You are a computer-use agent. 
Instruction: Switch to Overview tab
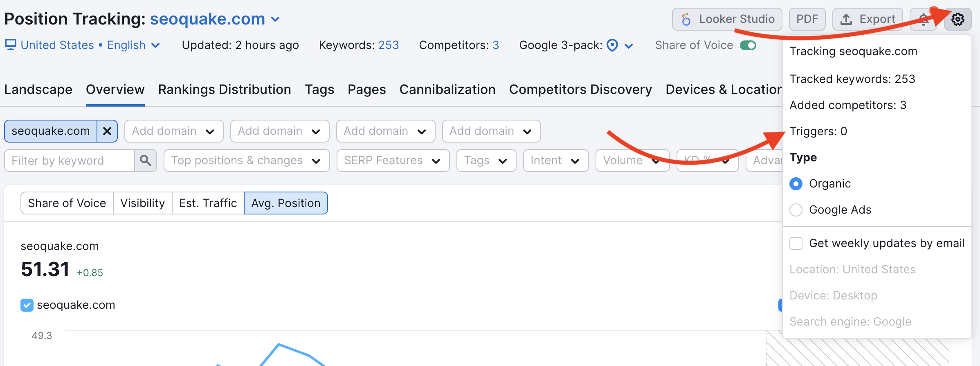[x=115, y=89]
